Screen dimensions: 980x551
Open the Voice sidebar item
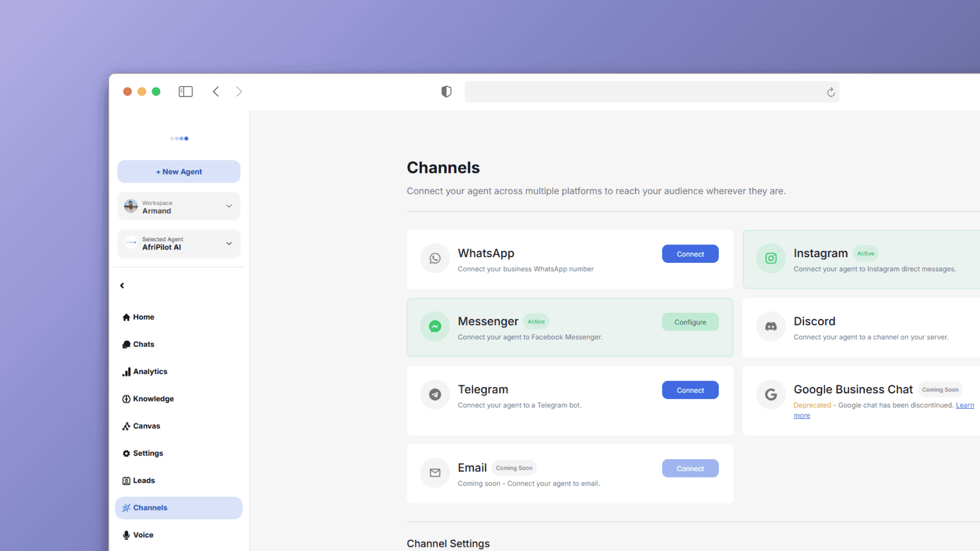click(143, 535)
